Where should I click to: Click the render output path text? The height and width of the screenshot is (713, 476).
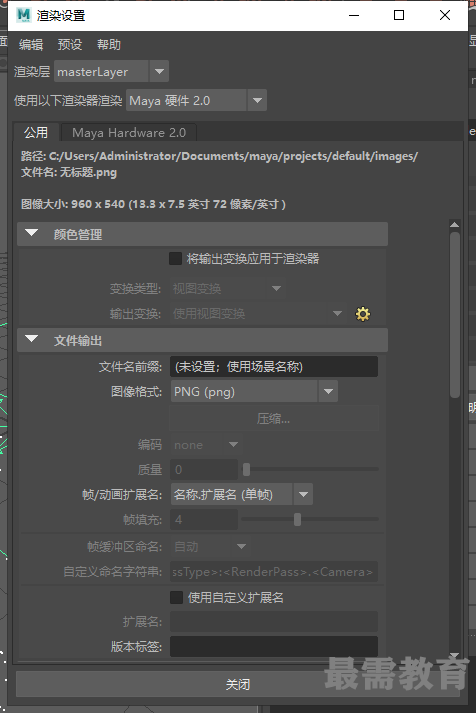click(x=219, y=156)
